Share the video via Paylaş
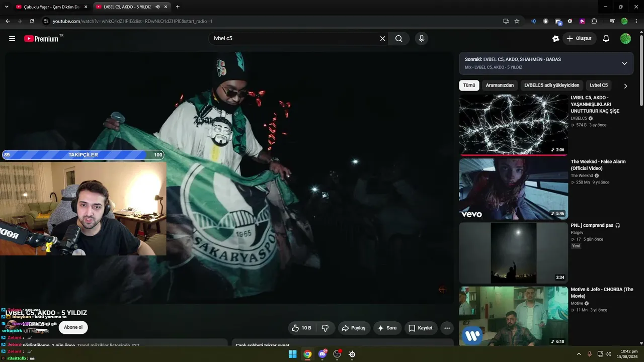Screen dimensions: 644x362 pyautogui.click(x=354, y=328)
